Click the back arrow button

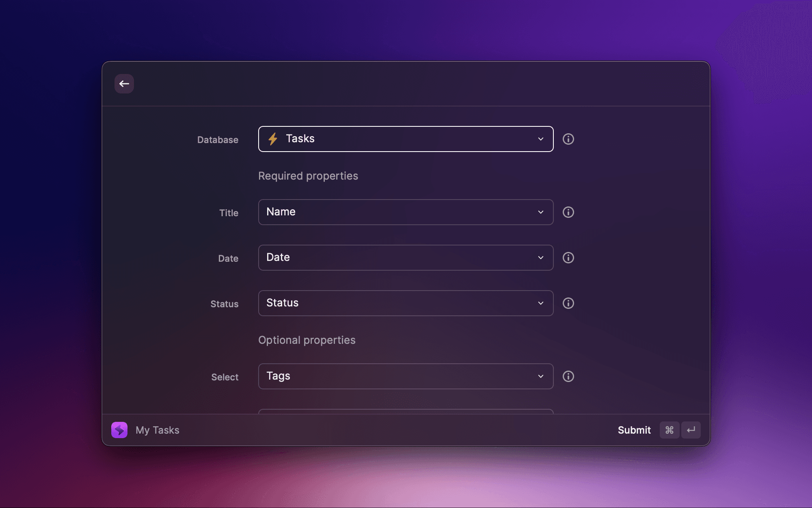(x=124, y=84)
